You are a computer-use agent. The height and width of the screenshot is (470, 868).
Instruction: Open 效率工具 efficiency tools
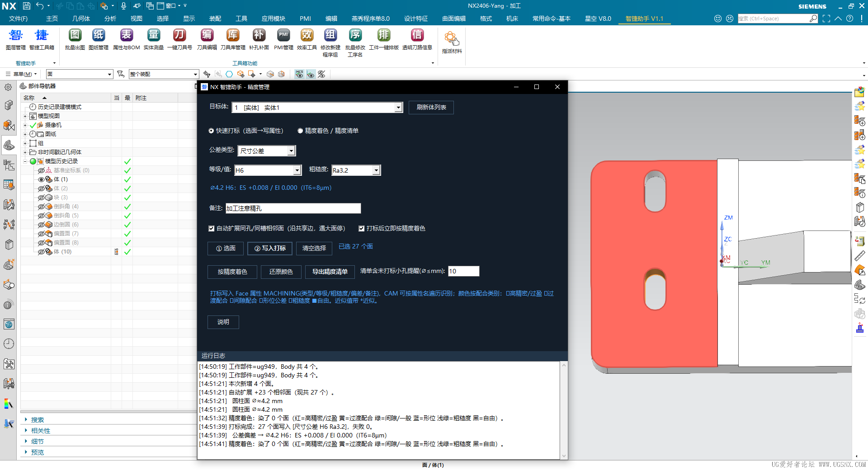(x=307, y=39)
